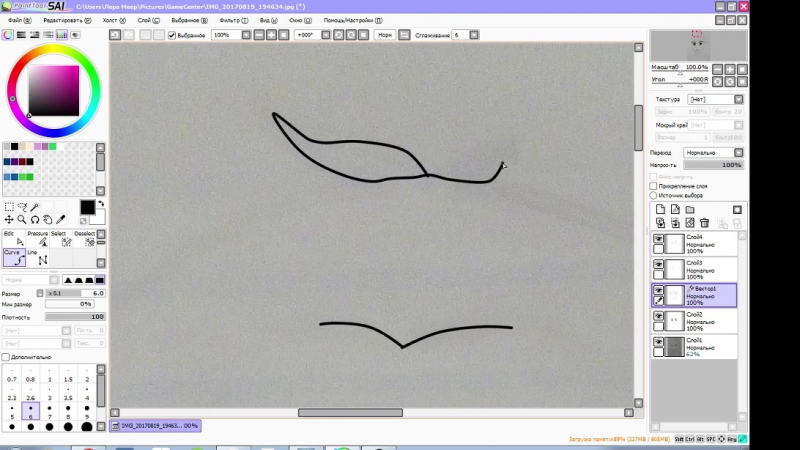The width and height of the screenshot is (800, 450).
Task: Select brush size 2.6 in size list
Action: [31, 397]
